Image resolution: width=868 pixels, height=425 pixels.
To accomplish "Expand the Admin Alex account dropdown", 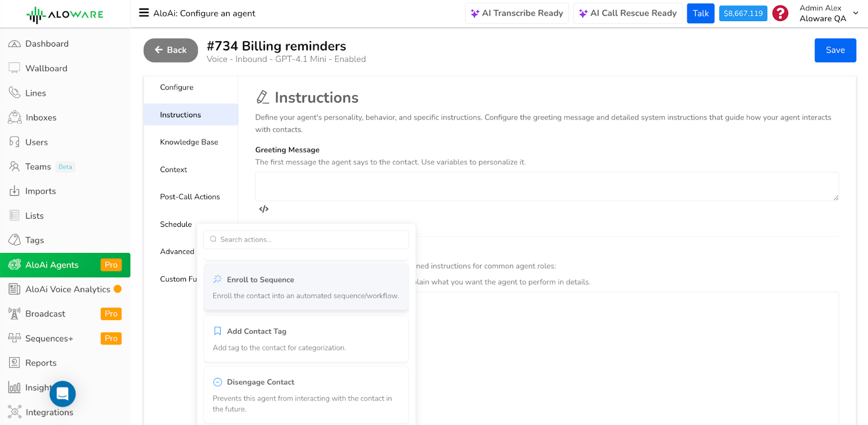I will (x=856, y=13).
